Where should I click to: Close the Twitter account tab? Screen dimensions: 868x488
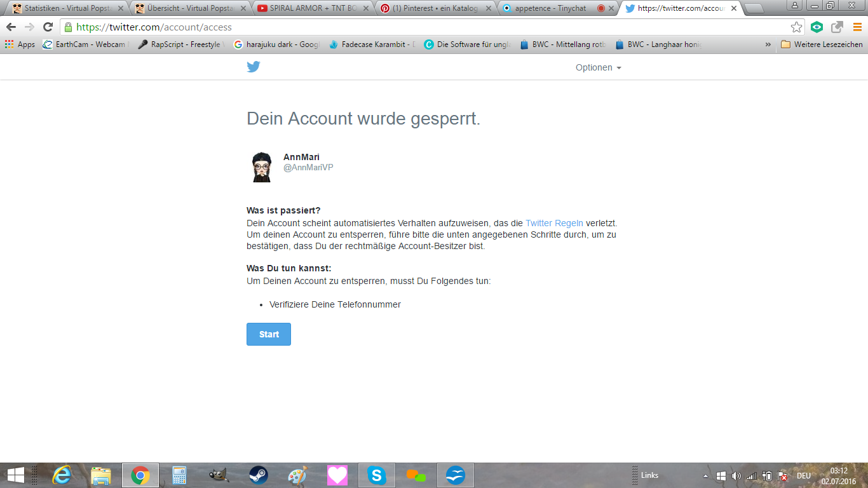733,9
